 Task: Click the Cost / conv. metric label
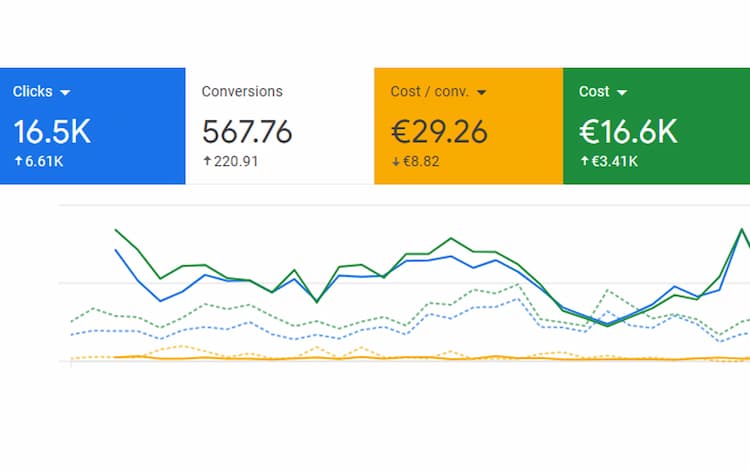coord(428,92)
